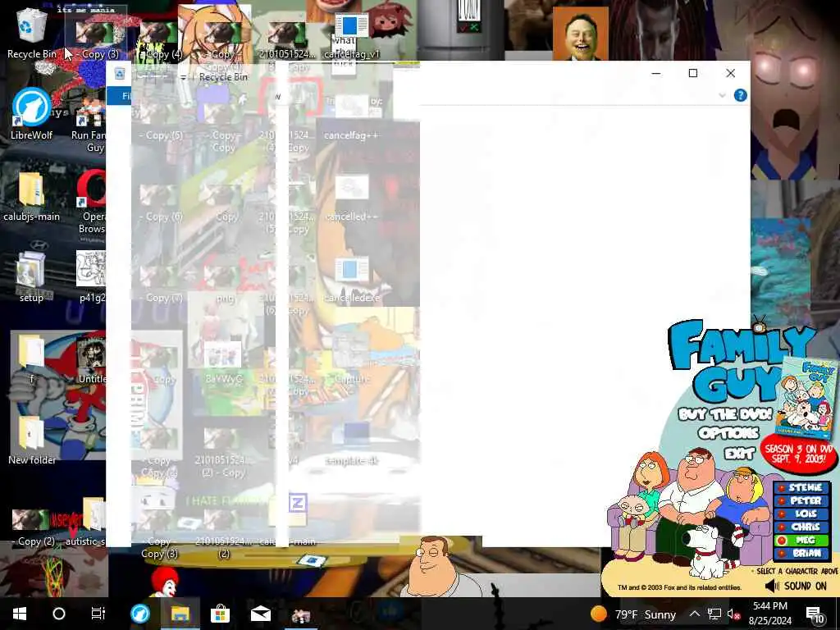
Task: Open Help in Recycle Bin window
Action: [x=741, y=95]
